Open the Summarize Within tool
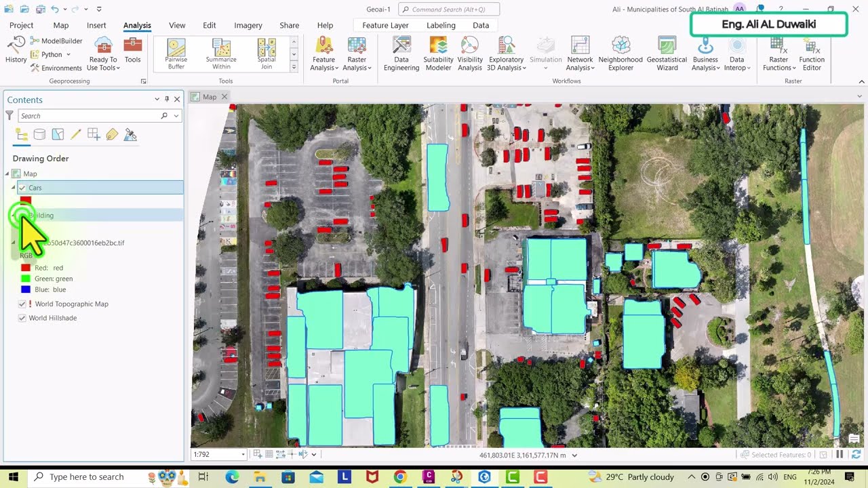This screenshot has height=488, width=868. click(x=221, y=54)
